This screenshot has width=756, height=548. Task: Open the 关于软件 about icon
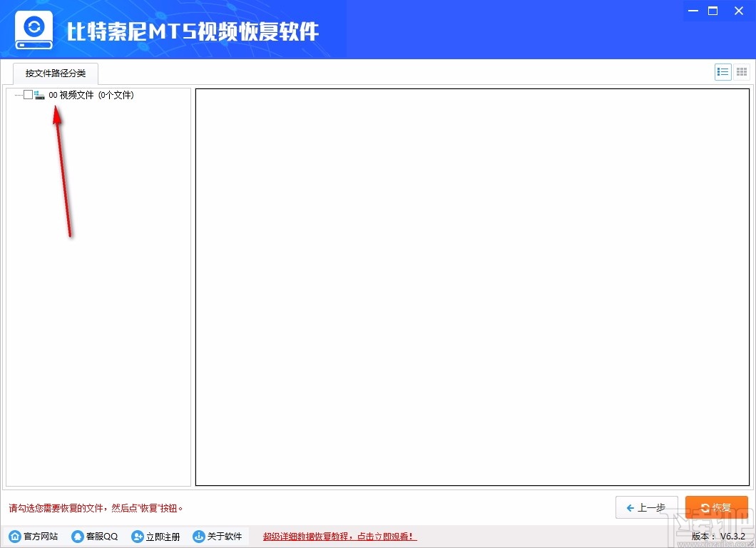199,536
